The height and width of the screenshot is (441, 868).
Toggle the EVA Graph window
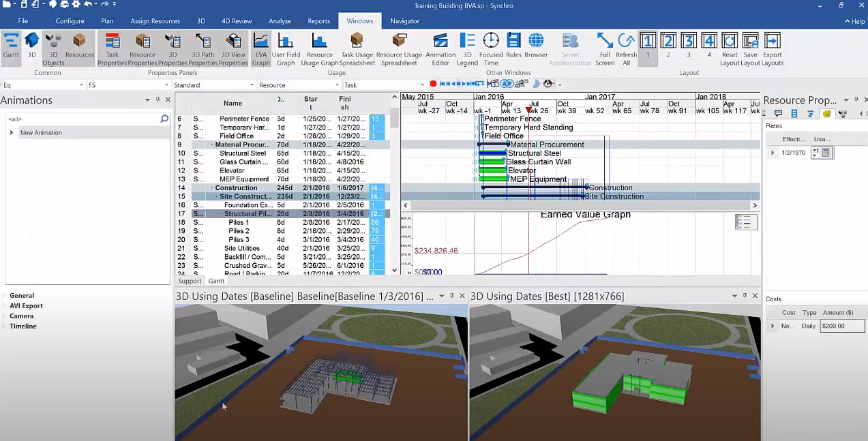(x=261, y=49)
